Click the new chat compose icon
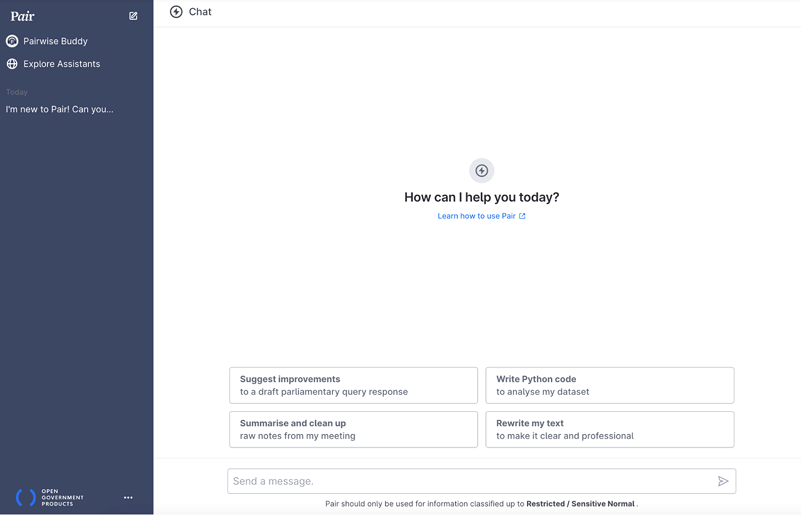 (133, 16)
